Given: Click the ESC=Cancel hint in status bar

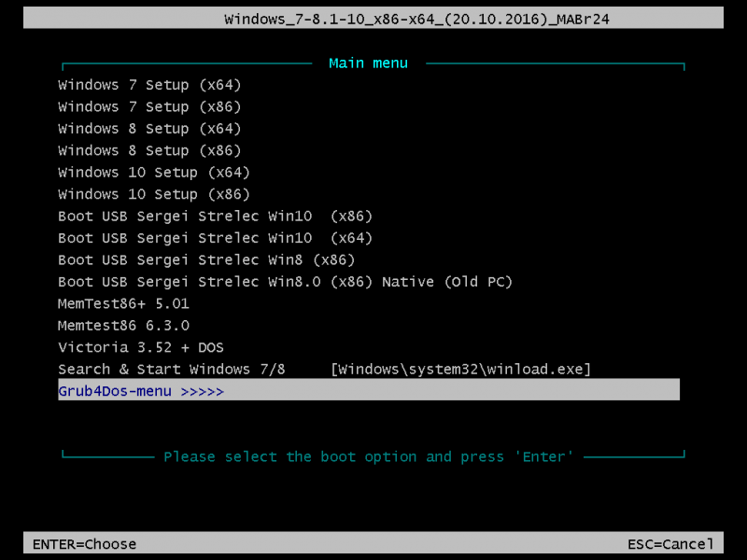Looking at the screenshot, I should pyautogui.click(x=670, y=544).
